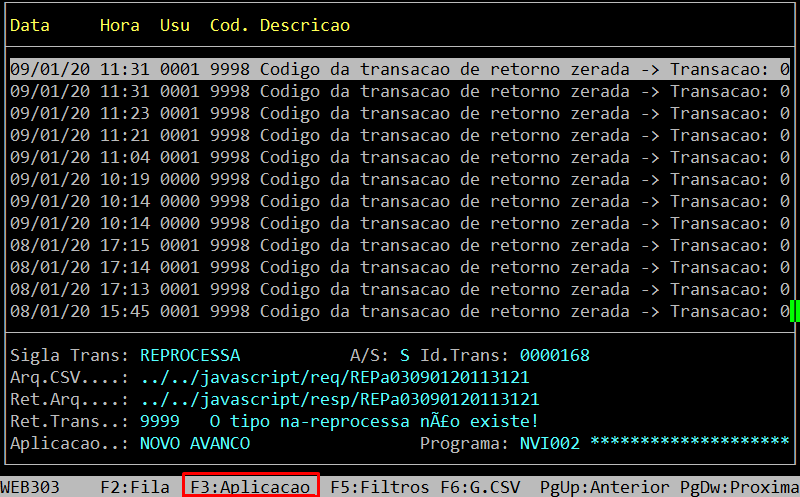This screenshot has height=497, width=800.
Task: Go to PgDw:Proxima page
Action: (x=739, y=486)
